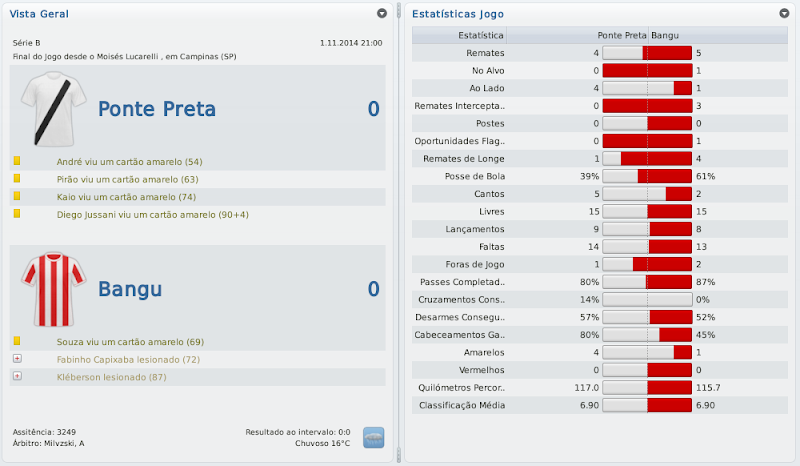This screenshot has height=466, width=800.
Task: Click the Bangu column header
Action: 666,35
